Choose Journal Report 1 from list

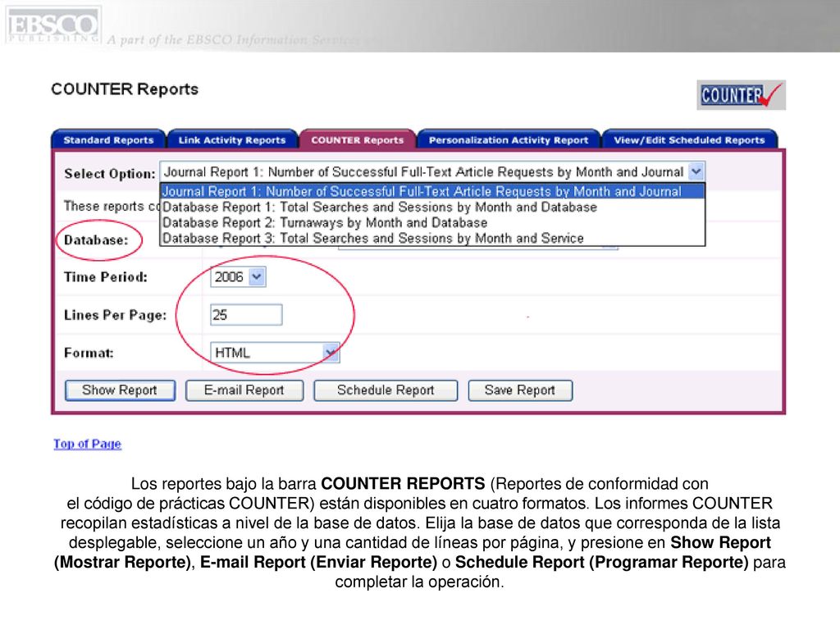432,191
